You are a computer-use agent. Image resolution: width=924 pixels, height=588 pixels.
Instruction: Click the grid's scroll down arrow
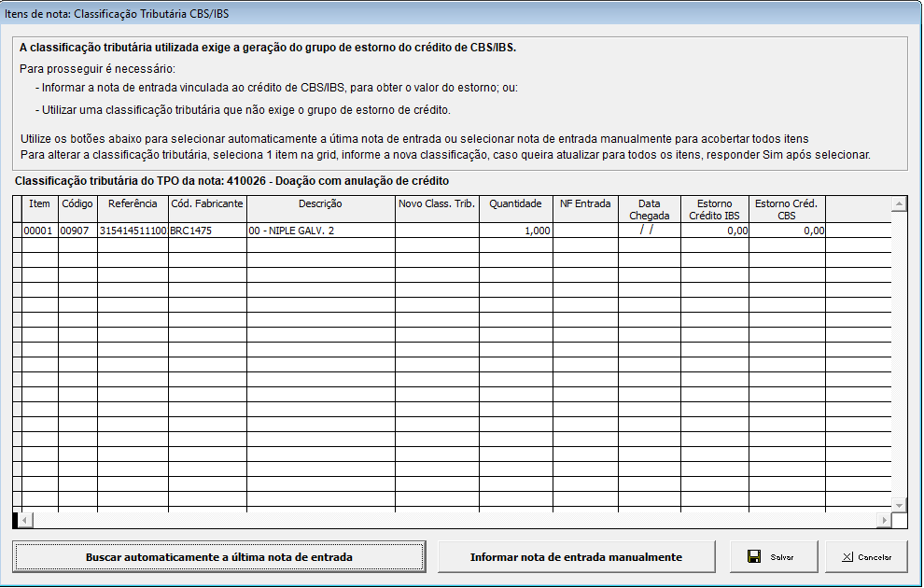(x=899, y=504)
